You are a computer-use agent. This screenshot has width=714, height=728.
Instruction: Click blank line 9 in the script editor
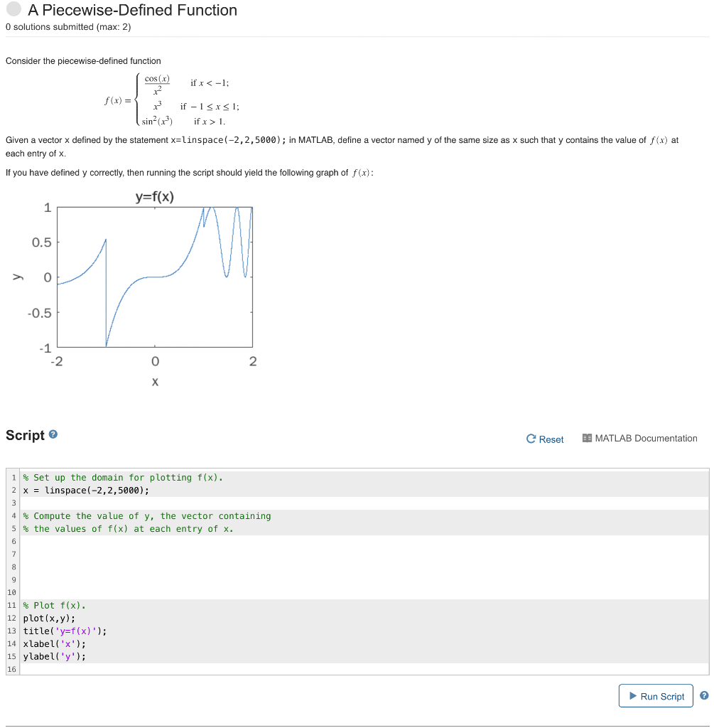pyautogui.click(x=142, y=579)
